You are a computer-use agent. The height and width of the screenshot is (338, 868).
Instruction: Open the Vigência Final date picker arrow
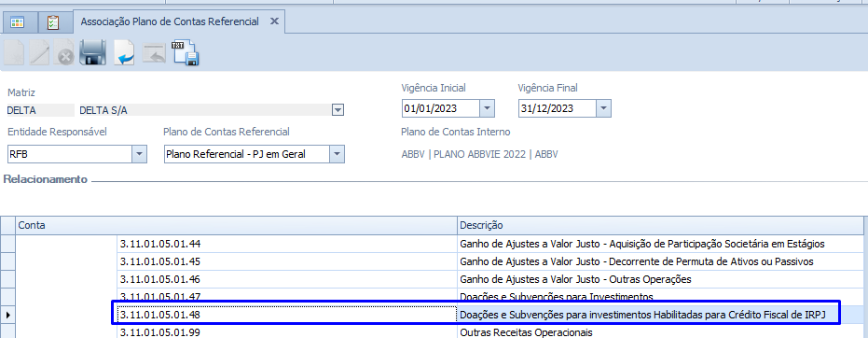603,108
